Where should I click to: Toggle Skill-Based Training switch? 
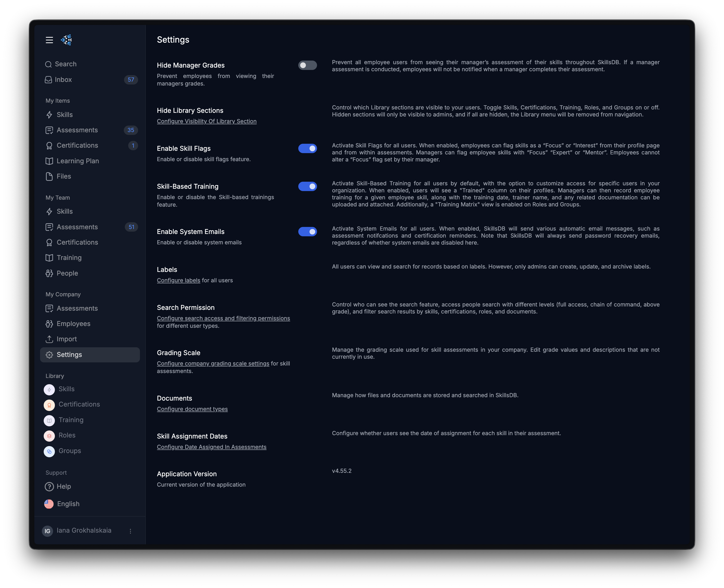tap(307, 186)
